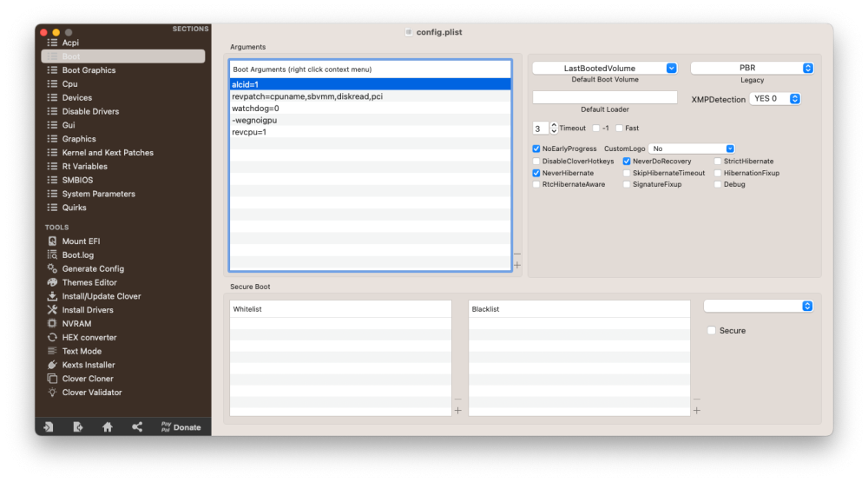Click the Default Loader input field
This screenshot has width=868, height=482.
pos(604,97)
